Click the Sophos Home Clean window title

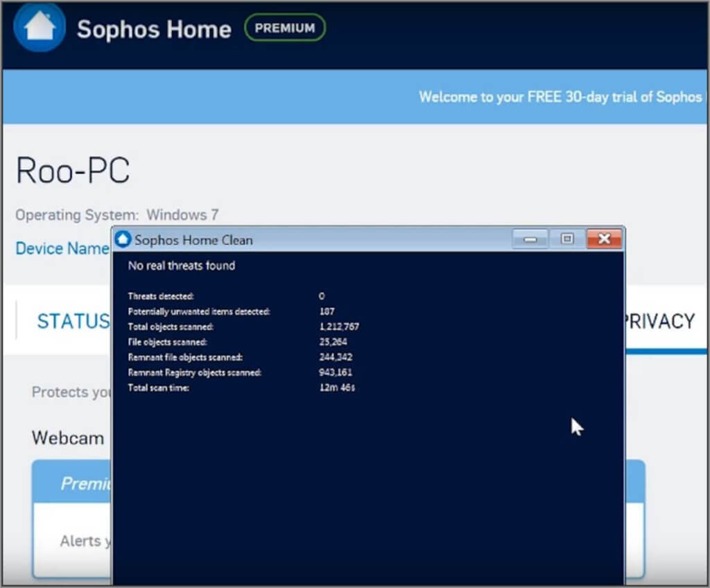193,240
